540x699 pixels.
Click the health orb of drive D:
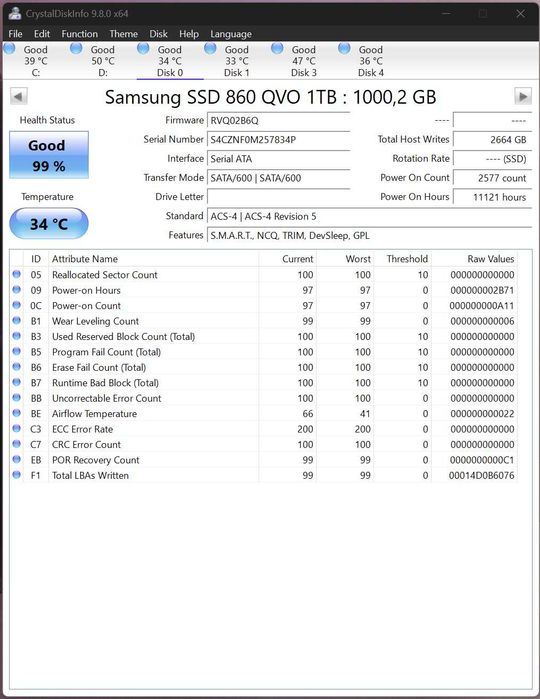[76, 48]
